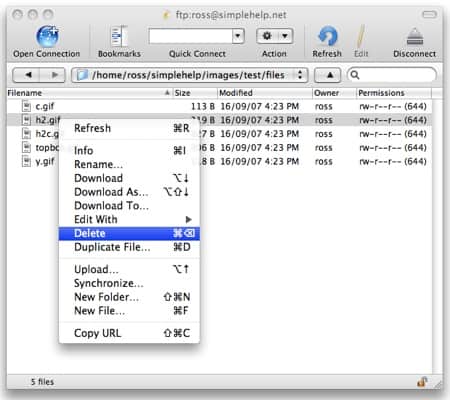Image resolution: width=450 pixels, height=400 pixels.
Task: Choose Download To... in the context menu
Action: pyautogui.click(x=129, y=206)
